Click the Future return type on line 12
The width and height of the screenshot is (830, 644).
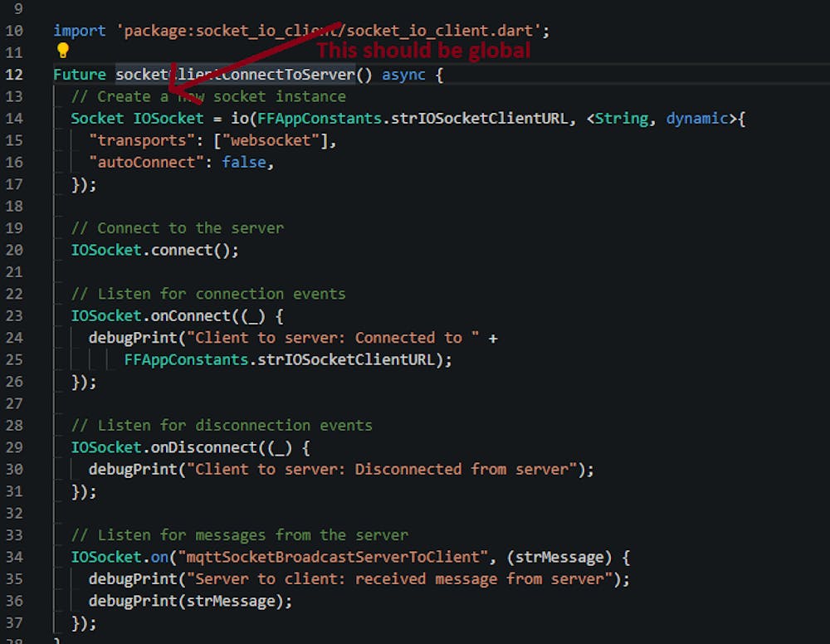click(x=80, y=75)
